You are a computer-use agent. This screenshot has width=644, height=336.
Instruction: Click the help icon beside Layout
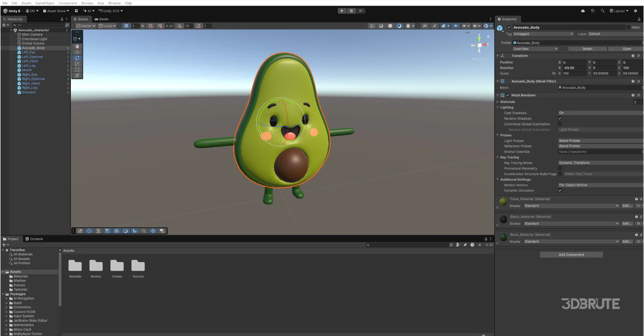pyautogui.click(x=635, y=11)
